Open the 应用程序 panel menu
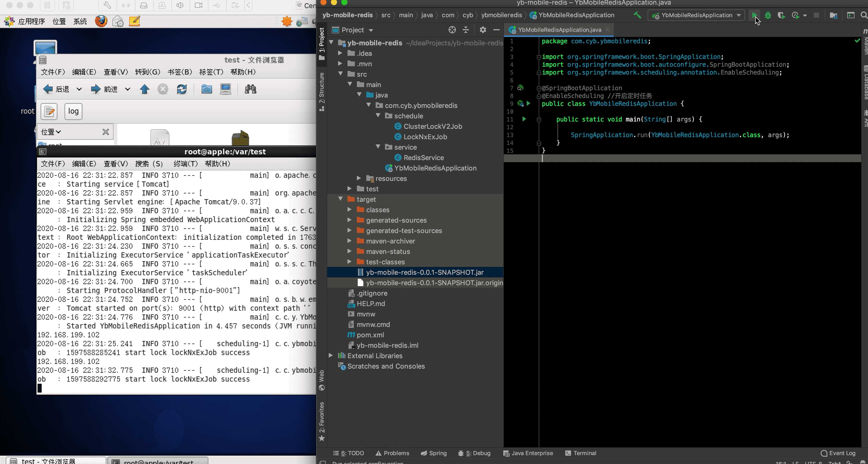The height and width of the screenshot is (464, 868). [x=31, y=21]
